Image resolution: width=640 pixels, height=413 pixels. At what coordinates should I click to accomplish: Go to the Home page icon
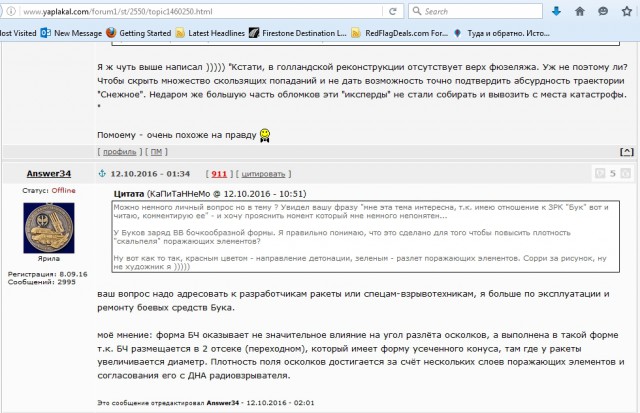pos(580,11)
